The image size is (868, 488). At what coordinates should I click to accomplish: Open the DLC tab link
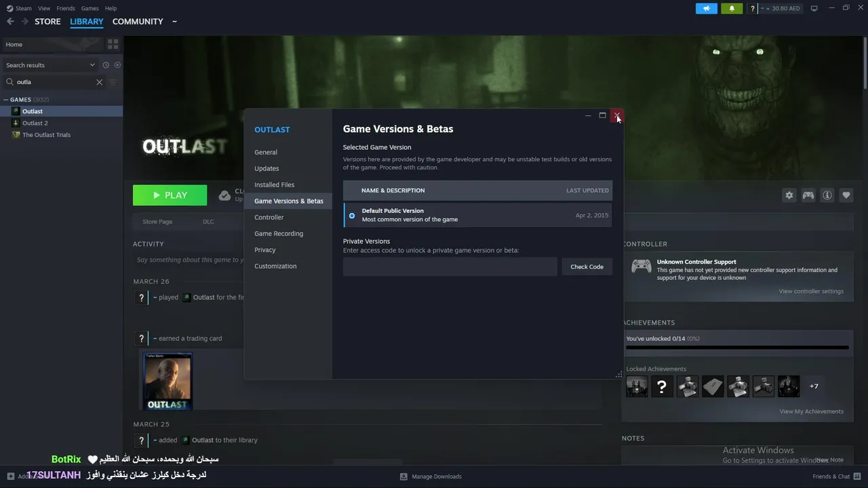click(x=208, y=222)
